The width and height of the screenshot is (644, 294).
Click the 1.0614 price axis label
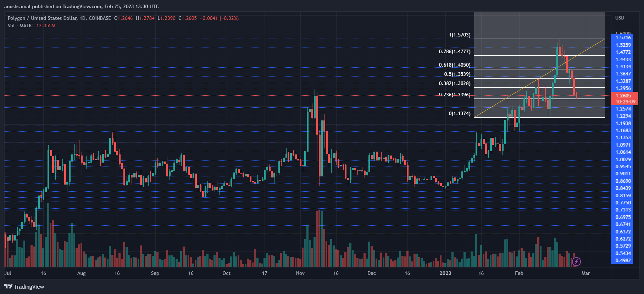pyautogui.click(x=623, y=152)
